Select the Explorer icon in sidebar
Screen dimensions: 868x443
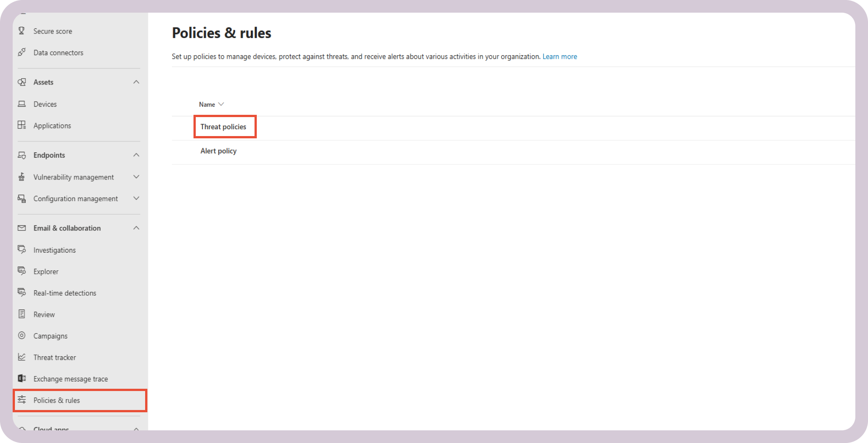[21, 271]
